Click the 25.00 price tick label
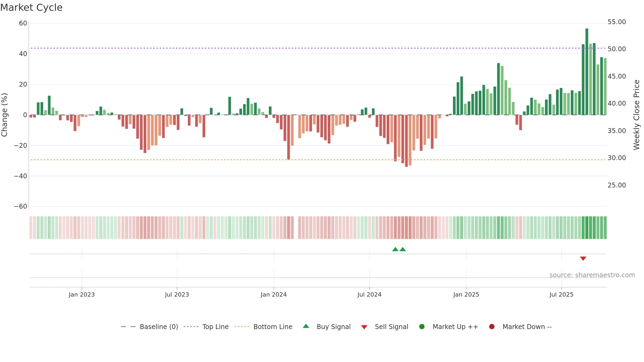Image resolution: width=644 pixels, height=362 pixels. tap(617, 185)
